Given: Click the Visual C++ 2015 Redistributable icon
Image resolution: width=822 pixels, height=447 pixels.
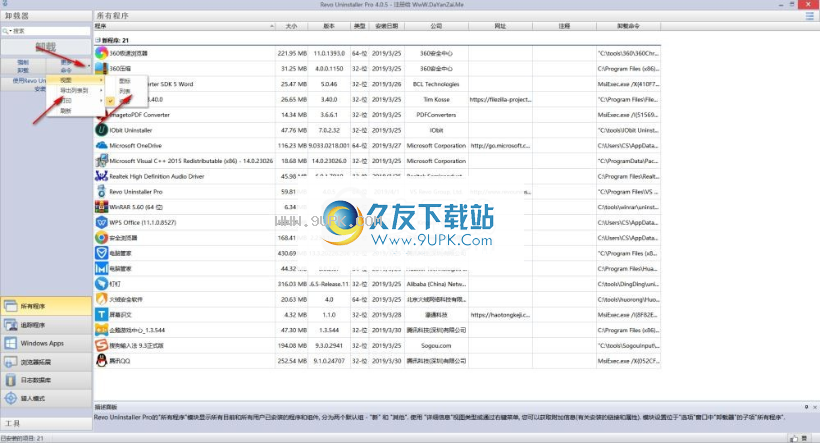Looking at the screenshot, I should click(101, 161).
